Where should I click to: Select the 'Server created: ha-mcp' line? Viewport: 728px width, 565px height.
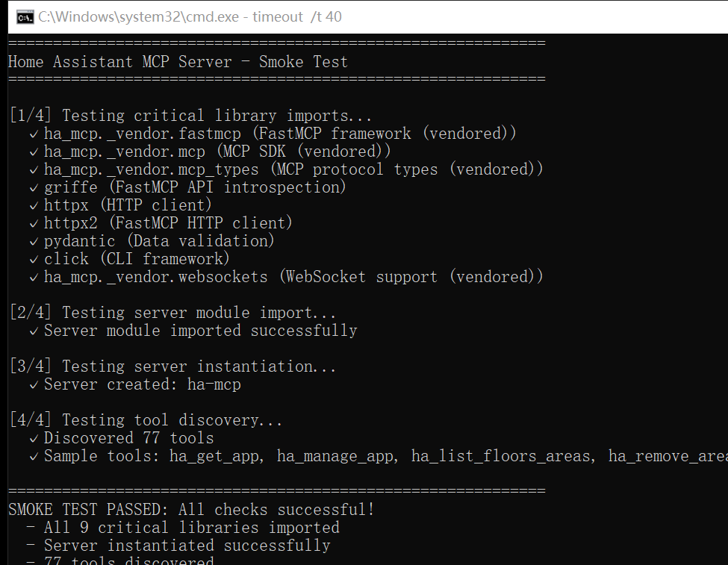[135, 384]
